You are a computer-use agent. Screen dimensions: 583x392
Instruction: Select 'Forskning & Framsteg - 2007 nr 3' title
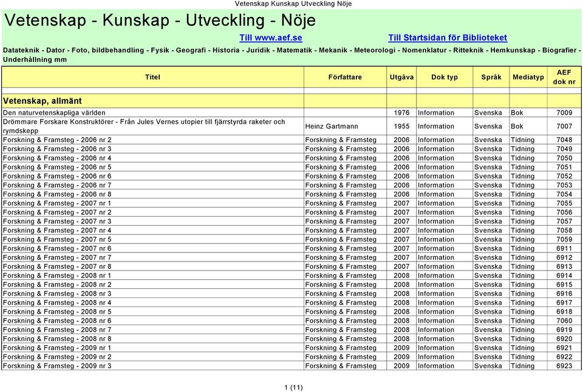[x=57, y=221]
